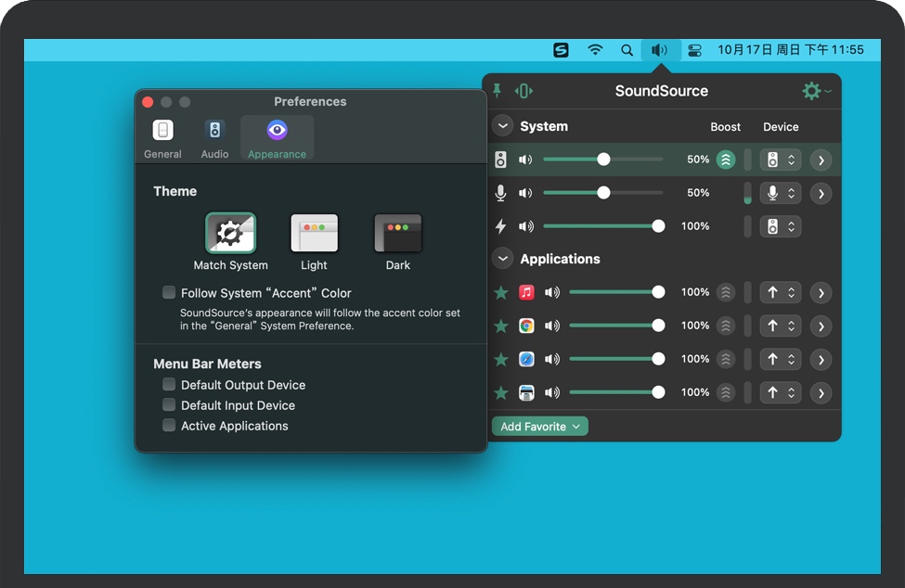Switch to the General preferences tab

[x=162, y=138]
